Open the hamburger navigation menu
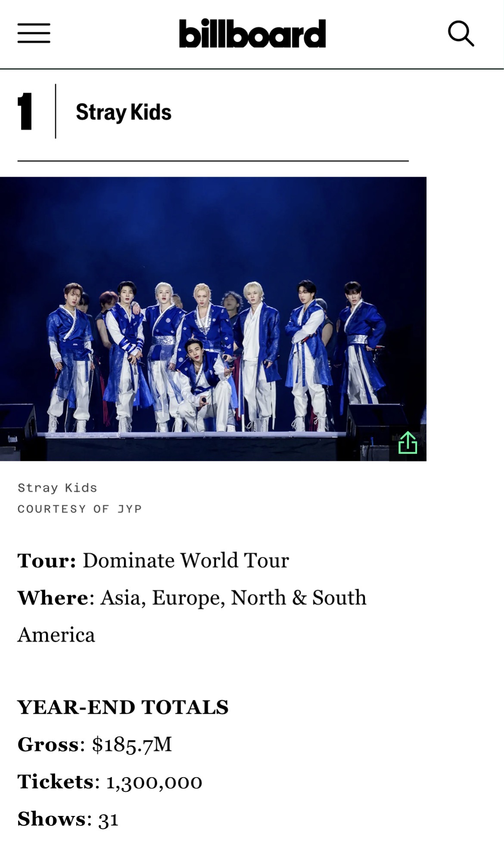The height and width of the screenshot is (850, 504). pos(34,33)
